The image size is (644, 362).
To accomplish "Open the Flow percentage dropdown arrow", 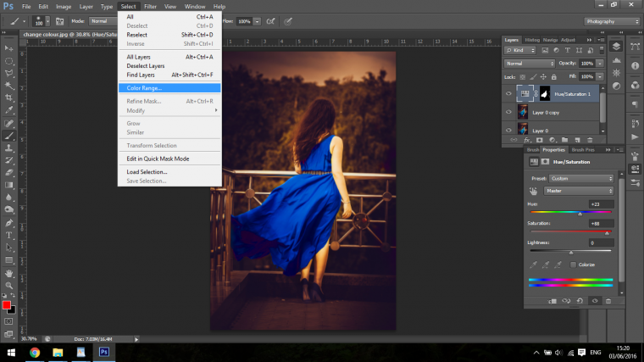I will tap(257, 21).
